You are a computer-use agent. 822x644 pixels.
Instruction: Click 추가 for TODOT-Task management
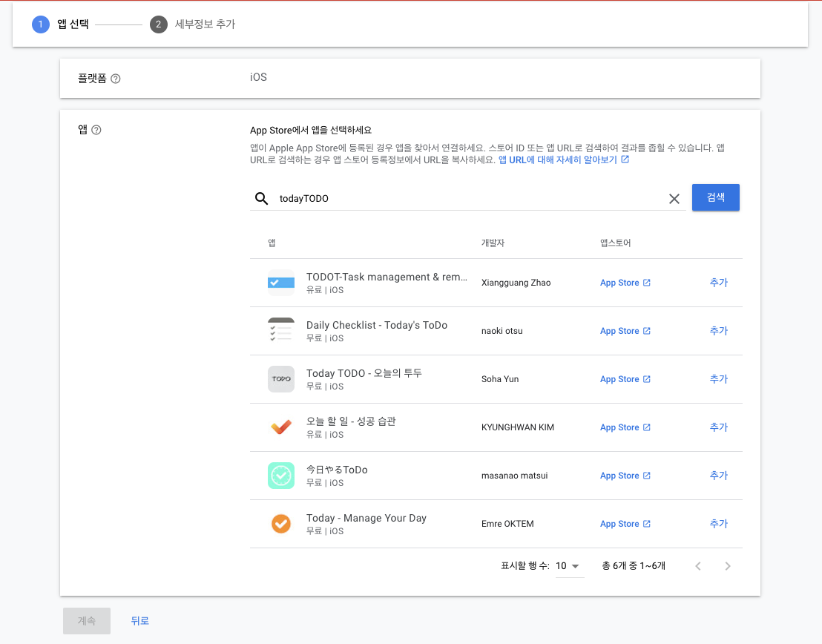[x=719, y=283]
